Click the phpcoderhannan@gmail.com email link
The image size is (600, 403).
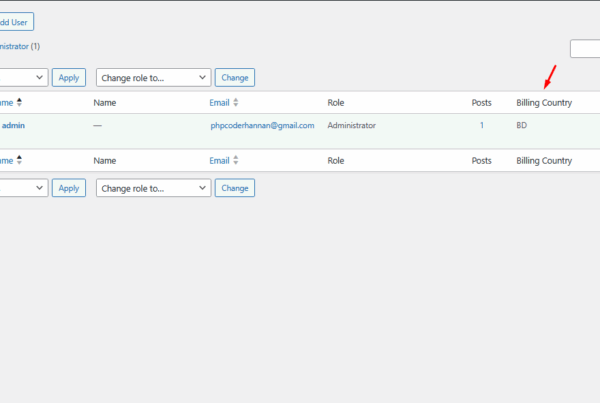click(262, 125)
